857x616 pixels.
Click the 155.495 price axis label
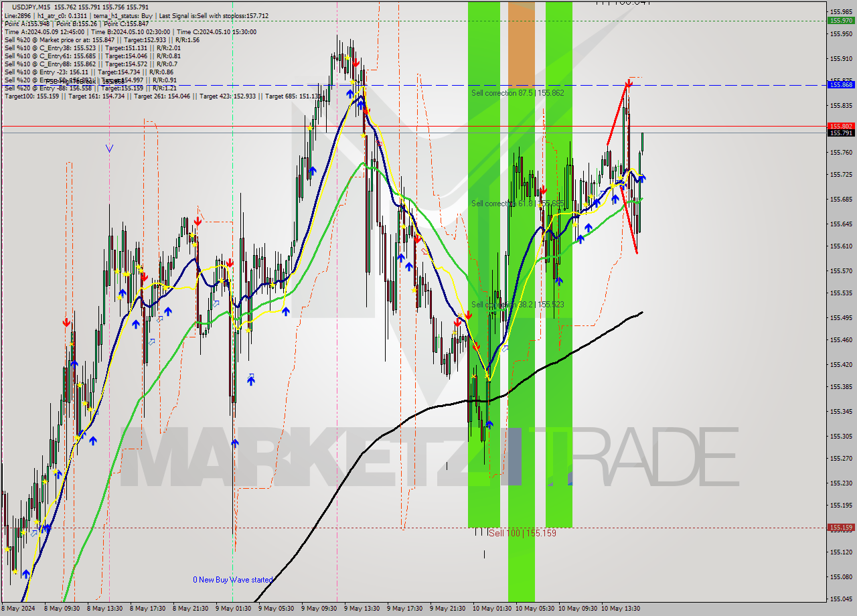tap(841, 317)
